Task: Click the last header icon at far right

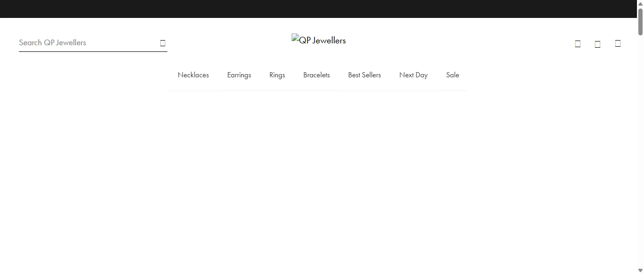Action: pos(618,43)
